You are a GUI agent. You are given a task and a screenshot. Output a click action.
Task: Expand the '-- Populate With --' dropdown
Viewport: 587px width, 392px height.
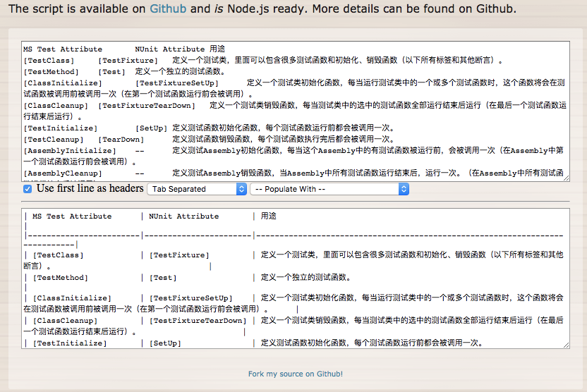(x=329, y=189)
